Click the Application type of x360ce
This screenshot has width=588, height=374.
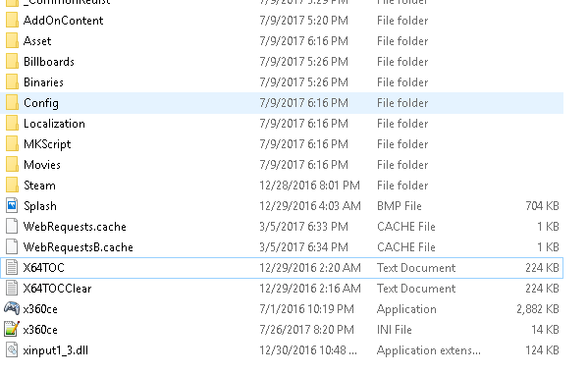click(x=406, y=309)
